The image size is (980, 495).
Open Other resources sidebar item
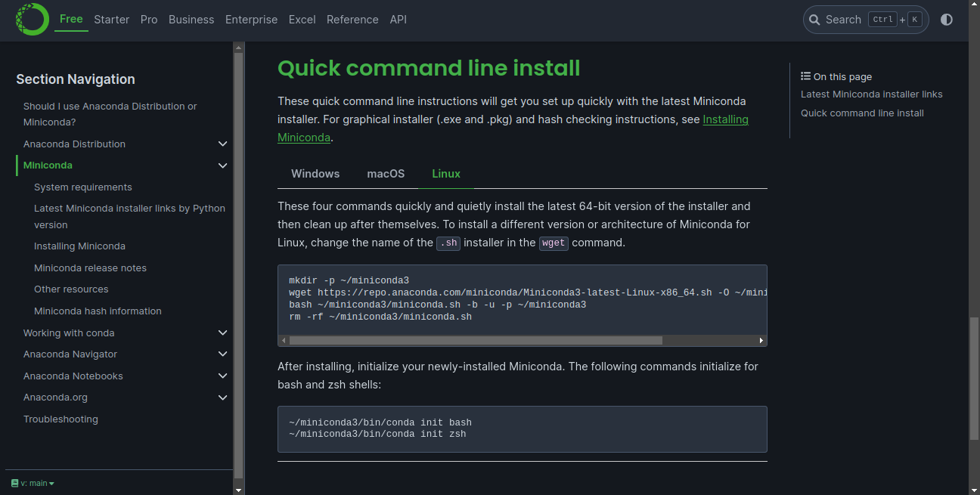(x=71, y=289)
